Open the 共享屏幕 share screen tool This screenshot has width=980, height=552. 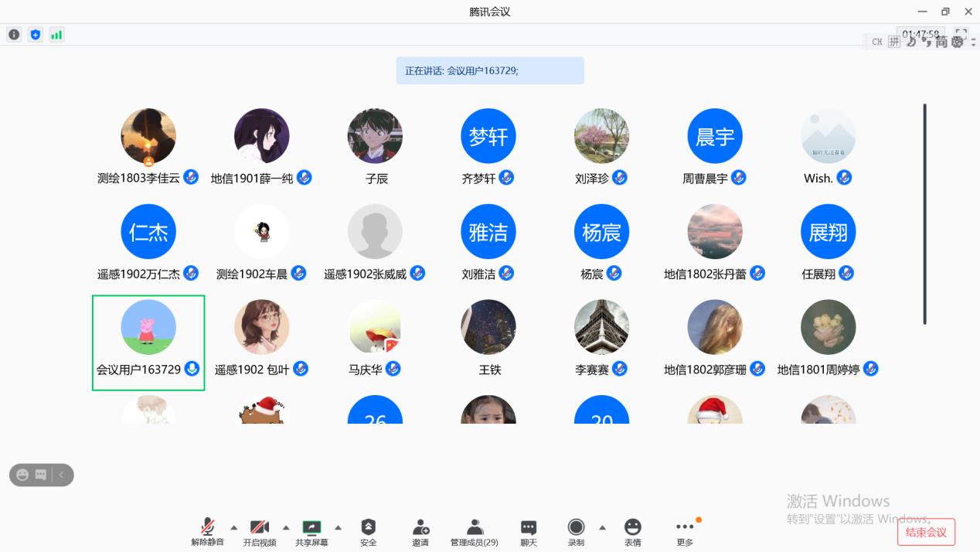click(x=311, y=528)
